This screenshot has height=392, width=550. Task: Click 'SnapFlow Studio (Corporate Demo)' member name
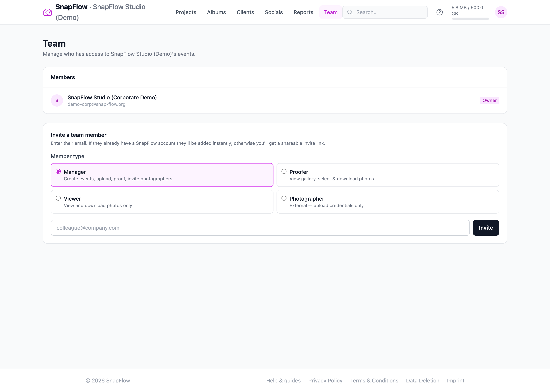[112, 97]
